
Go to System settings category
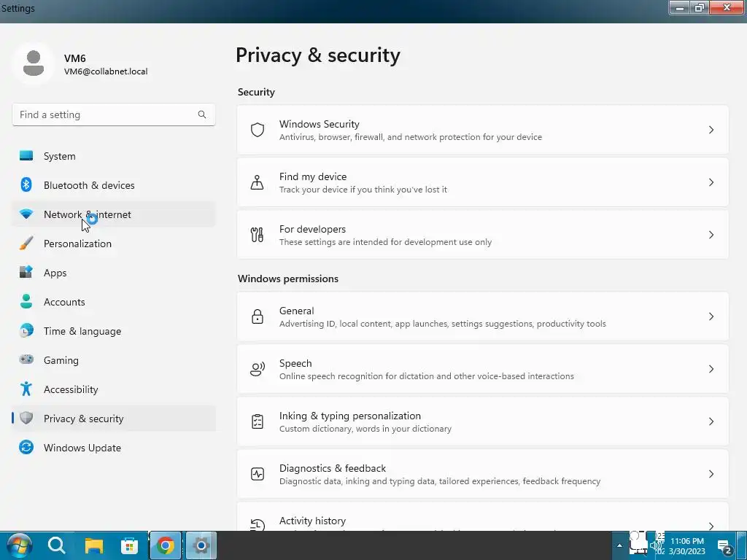tap(114, 156)
